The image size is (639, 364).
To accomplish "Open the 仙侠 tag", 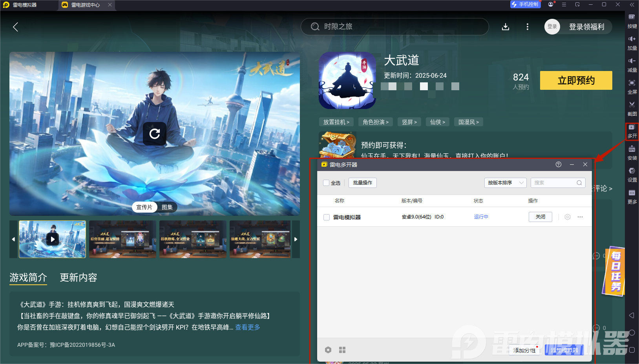I will pyautogui.click(x=438, y=122).
